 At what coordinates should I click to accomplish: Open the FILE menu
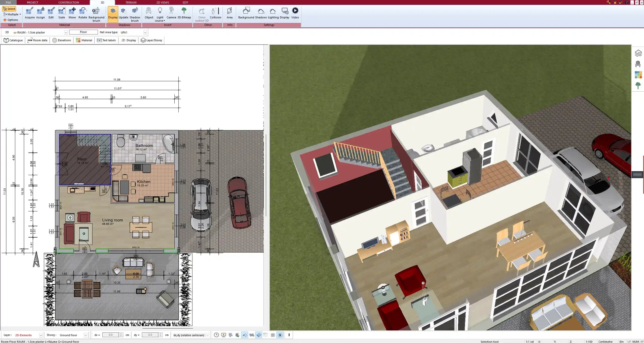tap(8, 2)
